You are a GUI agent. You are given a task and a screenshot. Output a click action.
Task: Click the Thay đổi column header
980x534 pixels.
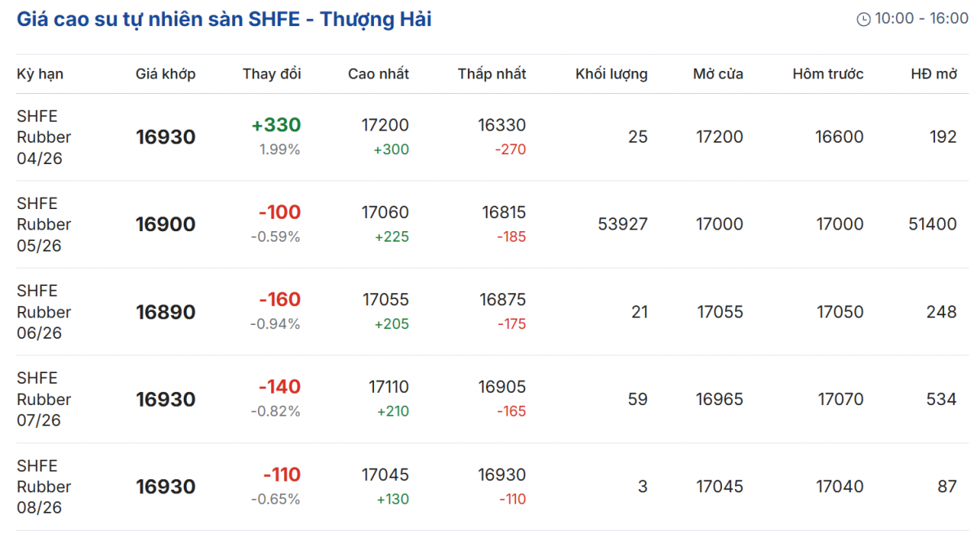point(272,74)
